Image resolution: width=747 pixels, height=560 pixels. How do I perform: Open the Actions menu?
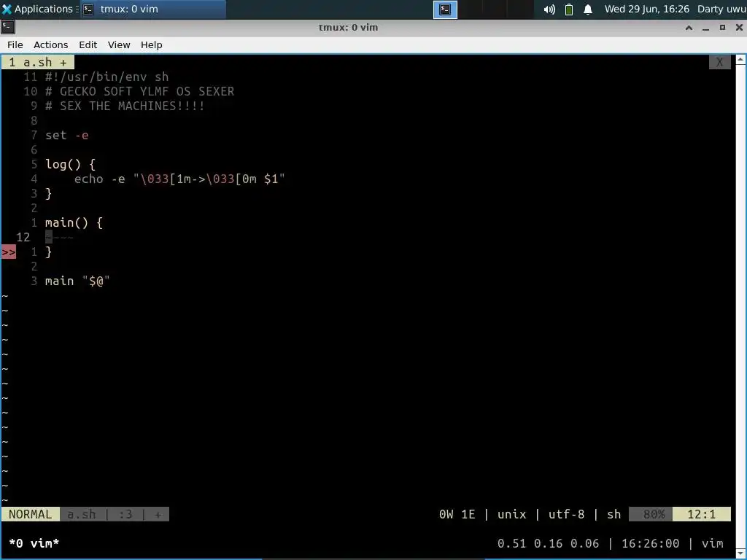[x=50, y=44]
